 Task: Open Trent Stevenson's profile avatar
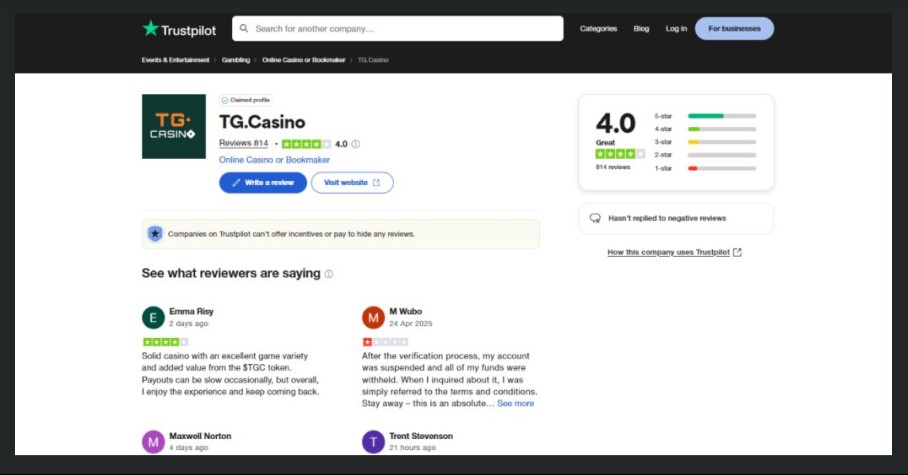(373, 442)
